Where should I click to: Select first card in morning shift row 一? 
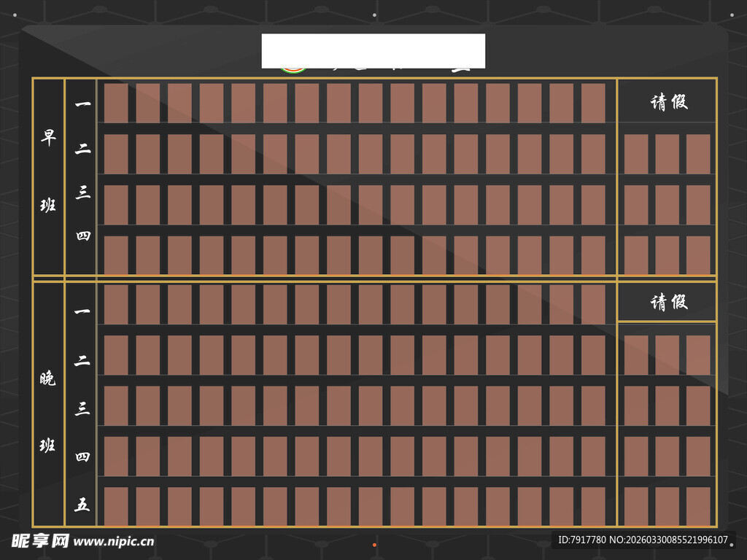point(116,104)
